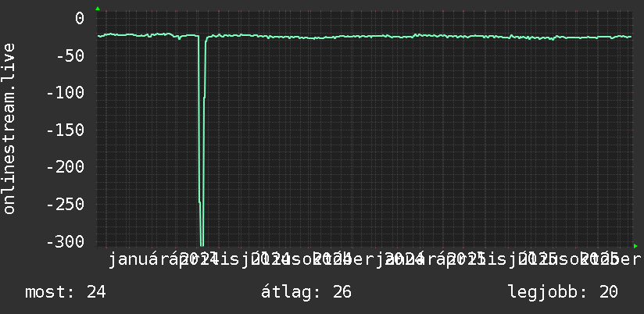Click the rightmost end of the green graph line
This screenshot has width=644, height=314.
point(631,37)
